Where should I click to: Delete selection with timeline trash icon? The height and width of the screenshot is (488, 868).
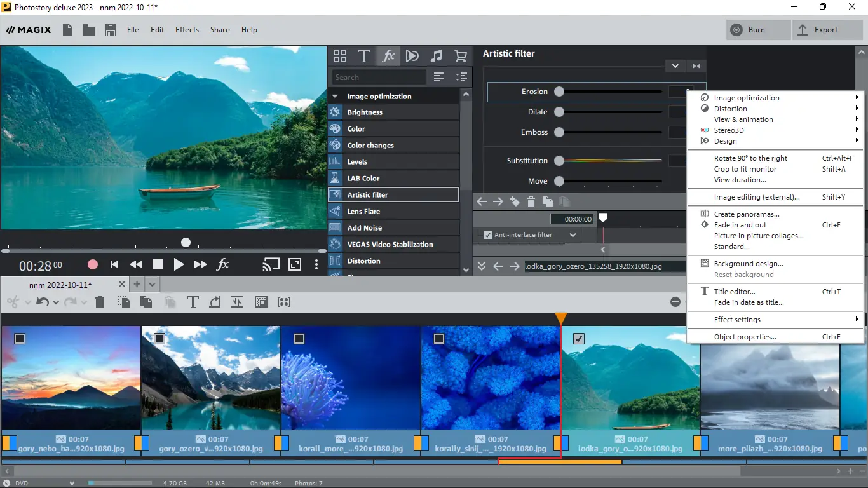click(x=100, y=302)
